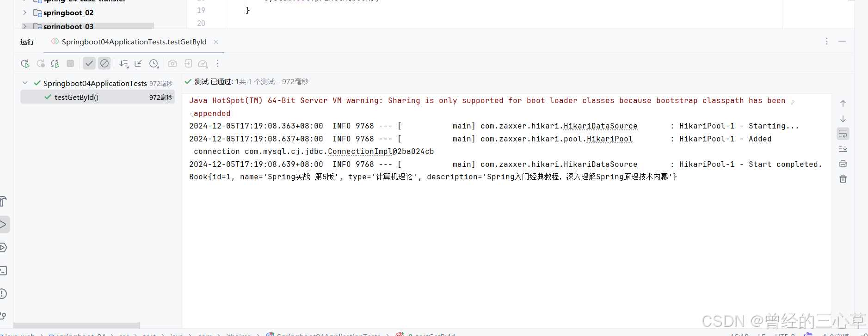Select the testGetById() test result
This screenshot has width=868, height=336.
[x=98, y=97]
